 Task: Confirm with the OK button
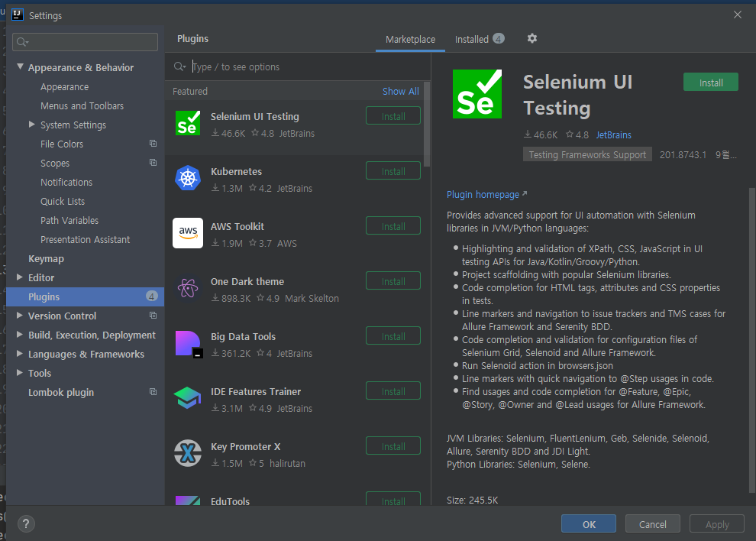[589, 524]
